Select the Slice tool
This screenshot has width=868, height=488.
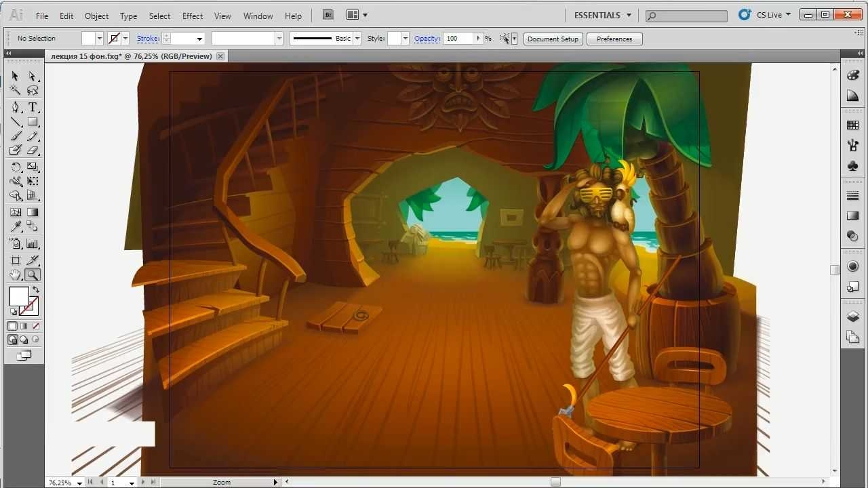tap(32, 260)
